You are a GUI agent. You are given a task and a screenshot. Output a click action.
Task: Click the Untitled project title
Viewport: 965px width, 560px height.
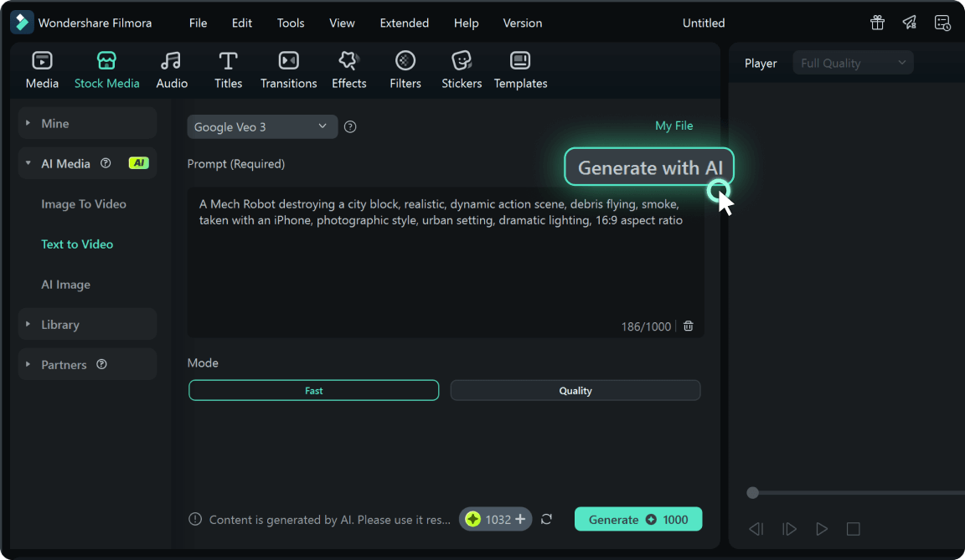pyautogui.click(x=704, y=23)
